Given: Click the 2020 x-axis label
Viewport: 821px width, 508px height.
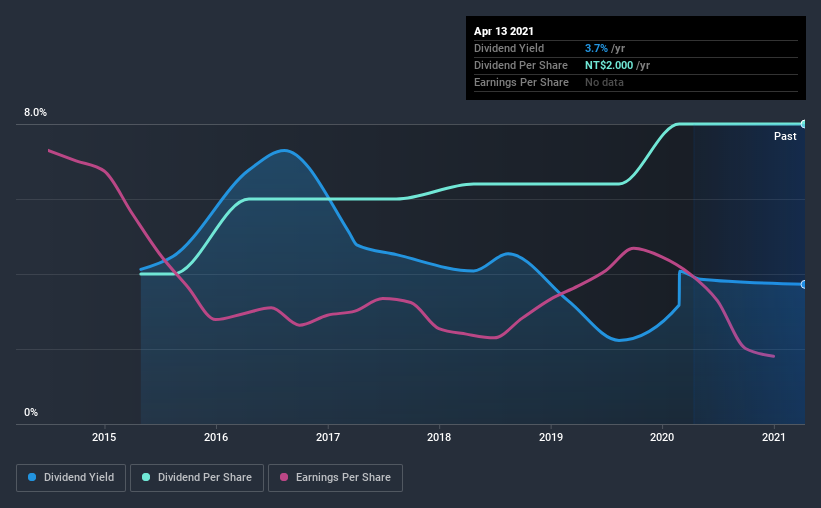Looking at the screenshot, I should pyautogui.click(x=662, y=437).
